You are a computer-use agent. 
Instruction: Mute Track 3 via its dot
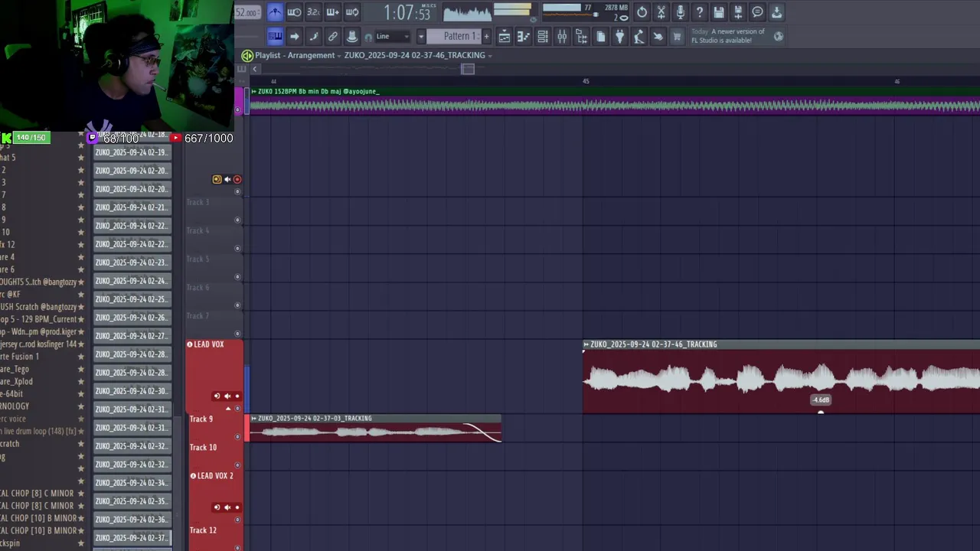tap(237, 220)
